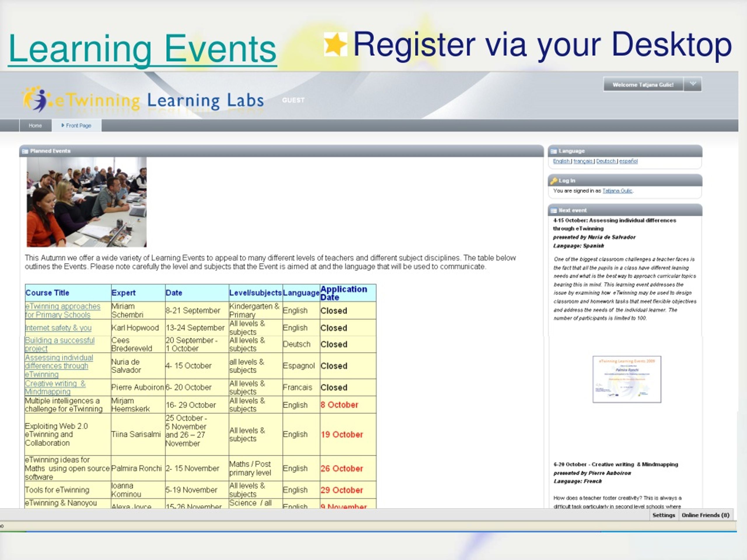This screenshot has width=747, height=560.
Task: Click the Planned Events panel icon
Action: coord(25,151)
